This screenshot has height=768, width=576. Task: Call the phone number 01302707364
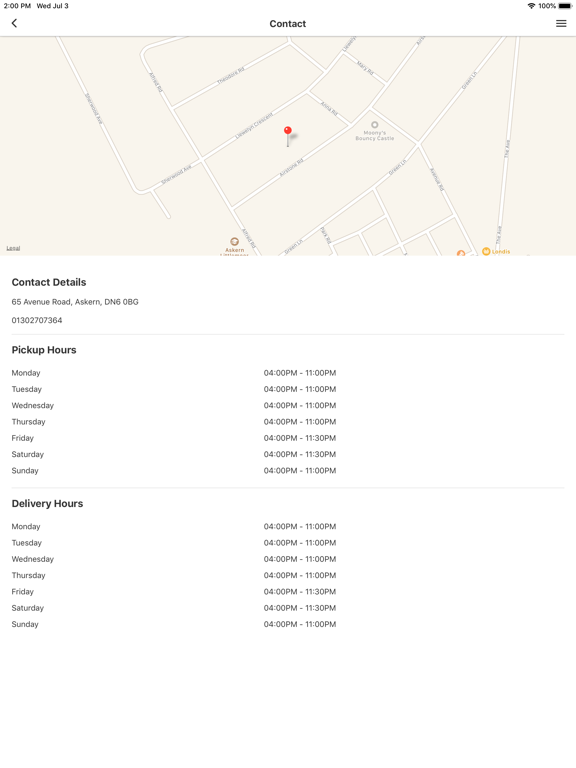[x=37, y=320]
